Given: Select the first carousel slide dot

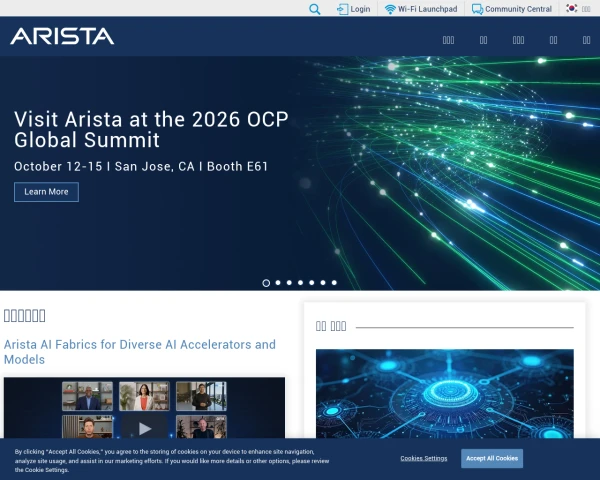Looking at the screenshot, I should click(x=266, y=283).
